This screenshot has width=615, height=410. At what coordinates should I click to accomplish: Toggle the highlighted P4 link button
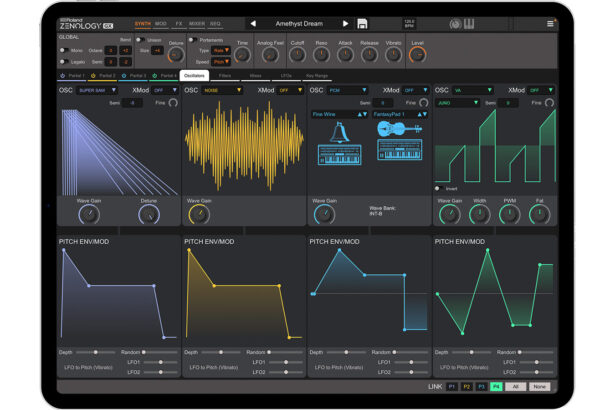pos(496,387)
